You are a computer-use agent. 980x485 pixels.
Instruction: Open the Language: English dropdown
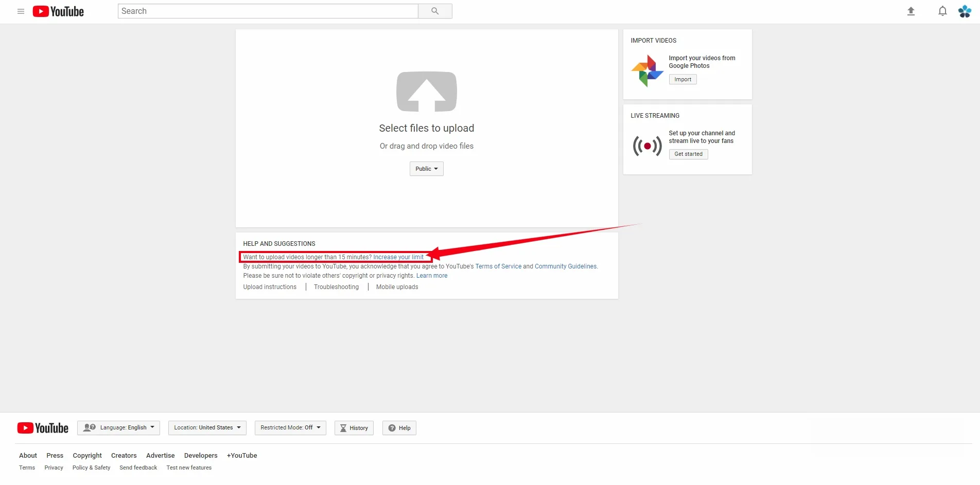pos(118,428)
